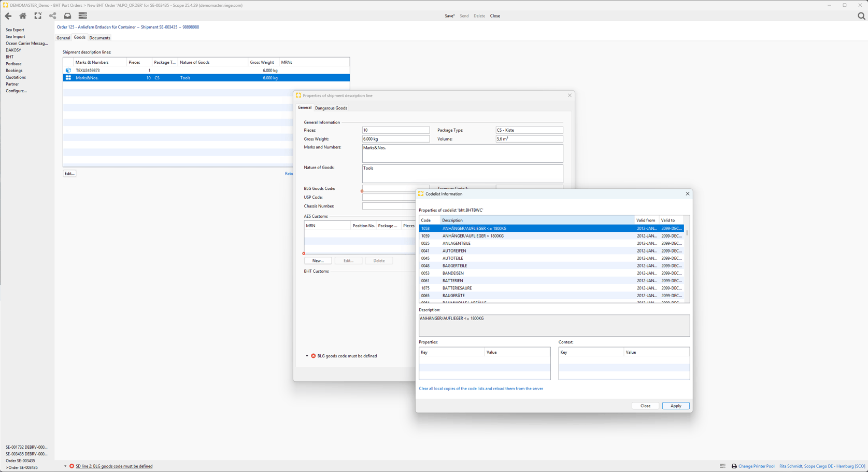This screenshot has width=868, height=472.
Task: Open the inbox tray icon
Action: [x=67, y=16]
